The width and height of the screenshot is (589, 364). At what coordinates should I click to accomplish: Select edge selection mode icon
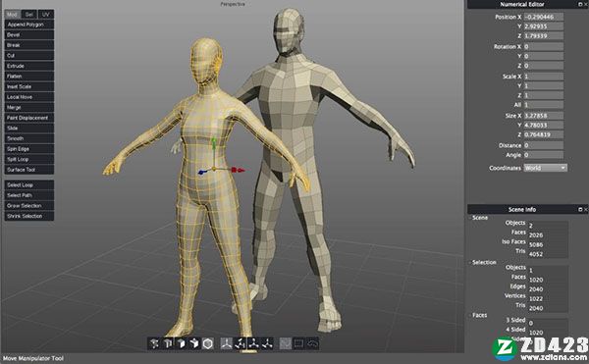coord(168,343)
